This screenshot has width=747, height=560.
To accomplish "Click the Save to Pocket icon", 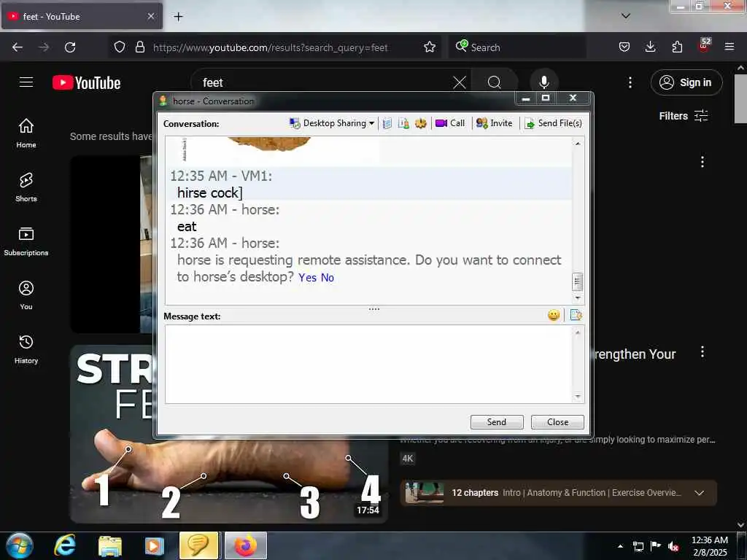I will click(x=624, y=47).
